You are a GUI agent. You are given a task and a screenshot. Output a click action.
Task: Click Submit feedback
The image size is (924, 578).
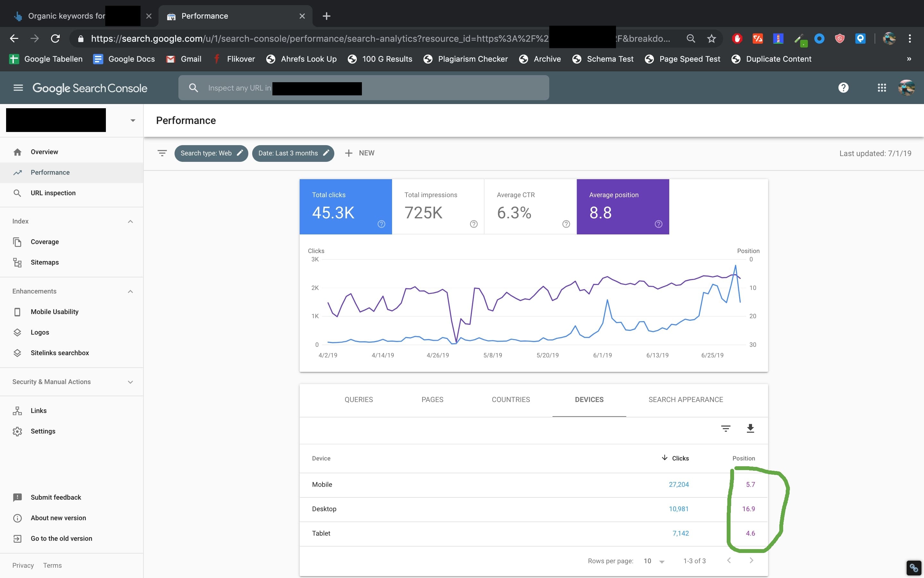72,498
